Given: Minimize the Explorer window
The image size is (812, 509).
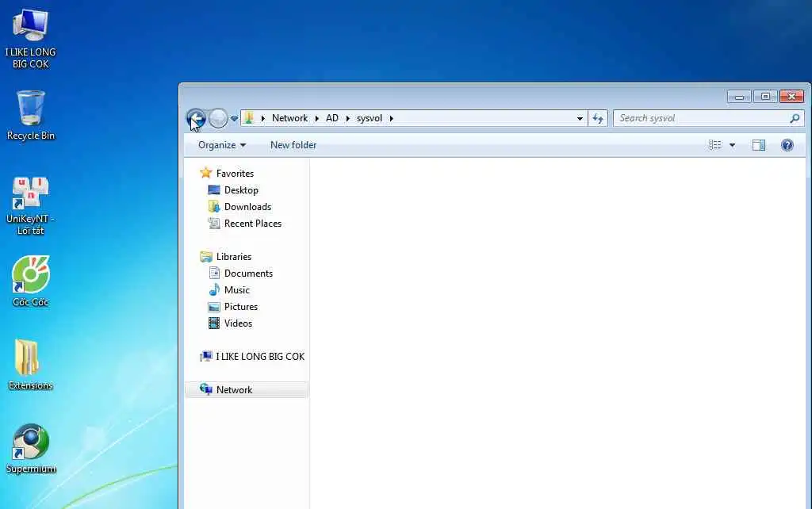Looking at the screenshot, I should [739, 96].
